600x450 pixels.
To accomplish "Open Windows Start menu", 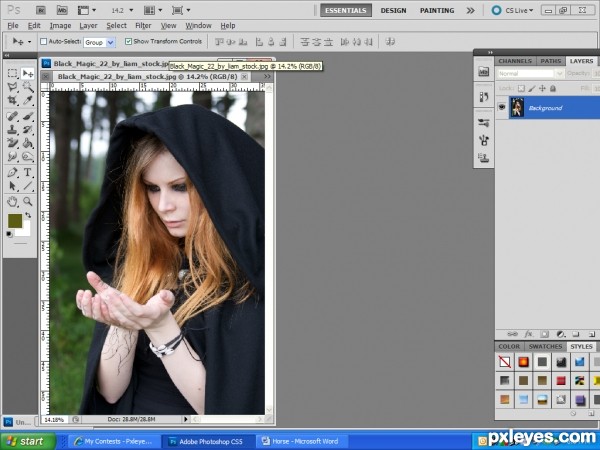I will pyautogui.click(x=28, y=441).
